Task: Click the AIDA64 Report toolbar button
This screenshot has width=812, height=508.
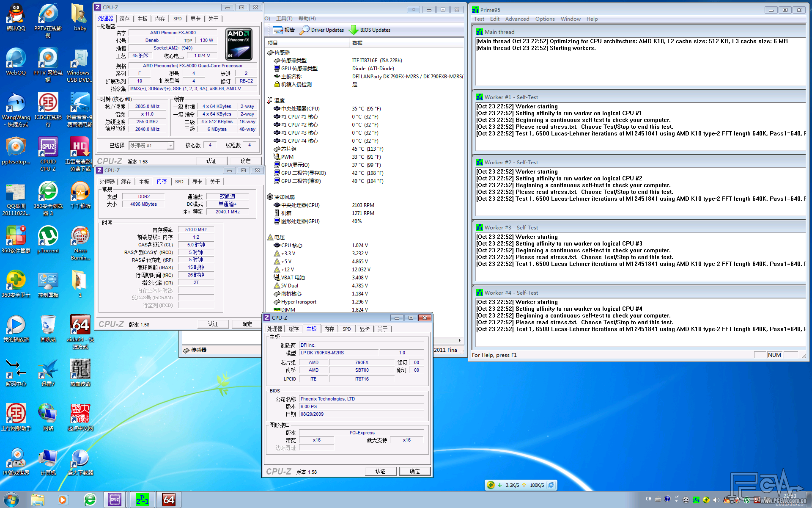Action: (284, 30)
